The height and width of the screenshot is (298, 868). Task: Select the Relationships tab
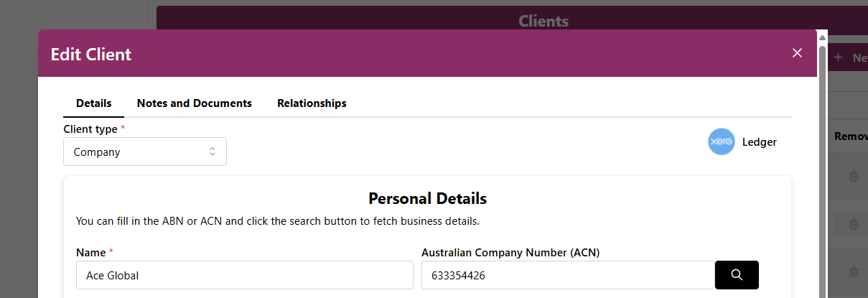[x=312, y=103]
